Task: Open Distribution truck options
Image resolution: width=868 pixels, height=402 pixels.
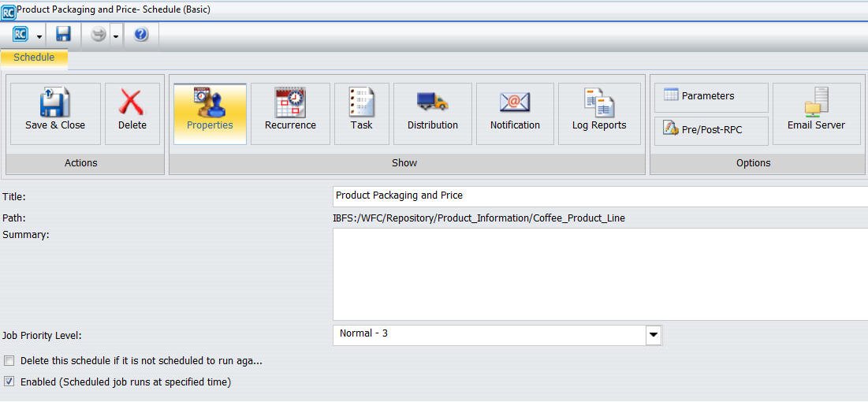Action: (x=433, y=114)
